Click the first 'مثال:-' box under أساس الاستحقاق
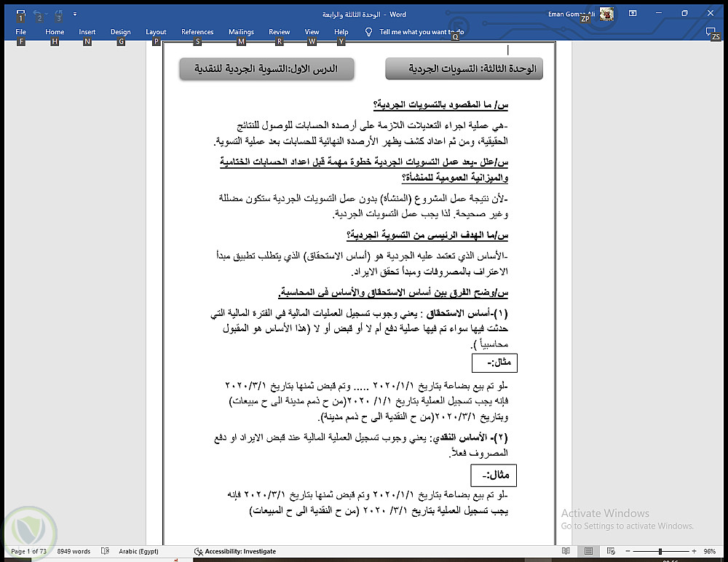This screenshot has height=562, width=728. click(x=494, y=363)
